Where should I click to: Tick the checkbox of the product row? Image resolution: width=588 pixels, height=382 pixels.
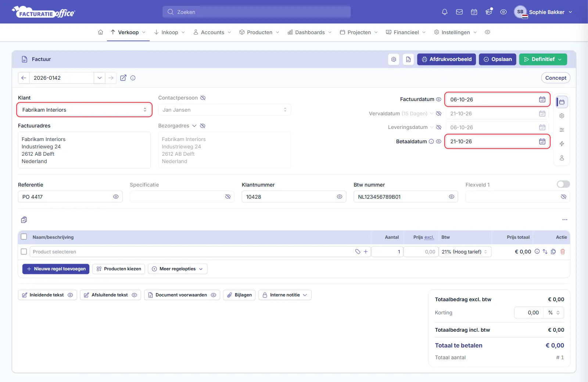click(24, 252)
